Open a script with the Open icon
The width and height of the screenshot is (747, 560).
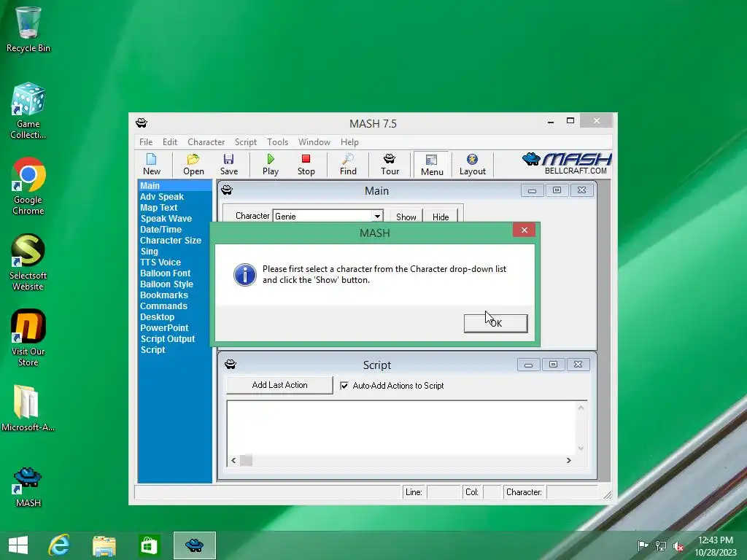click(193, 164)
